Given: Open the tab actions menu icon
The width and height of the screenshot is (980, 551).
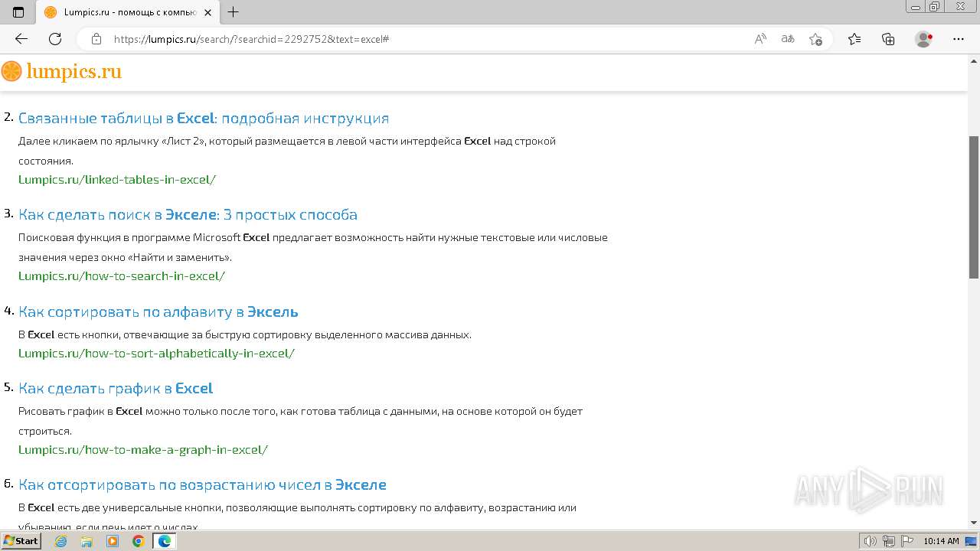Looking at the screenshot, I should 18,12.
